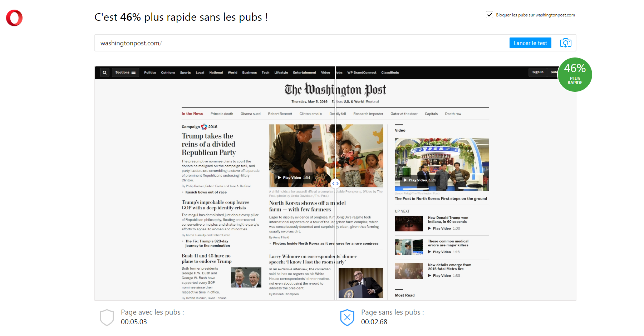
Task: Click the shield icon for page with ads
Action: [107, 317]
